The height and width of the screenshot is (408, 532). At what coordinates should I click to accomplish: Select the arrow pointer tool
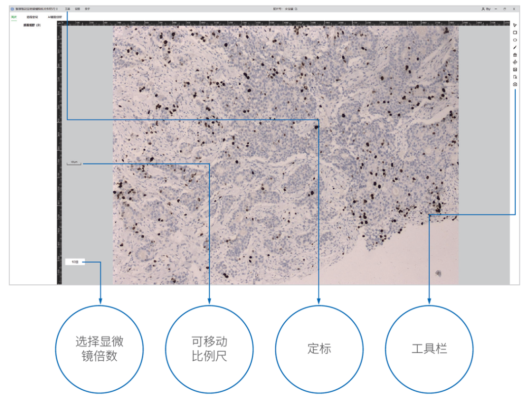(x=515, y=25)
